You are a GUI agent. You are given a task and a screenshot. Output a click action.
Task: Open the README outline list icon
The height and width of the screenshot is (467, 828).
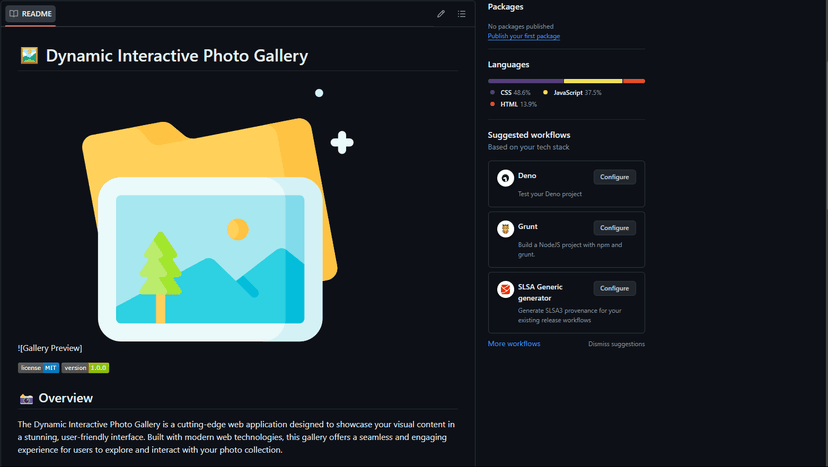tap(462, 14)
